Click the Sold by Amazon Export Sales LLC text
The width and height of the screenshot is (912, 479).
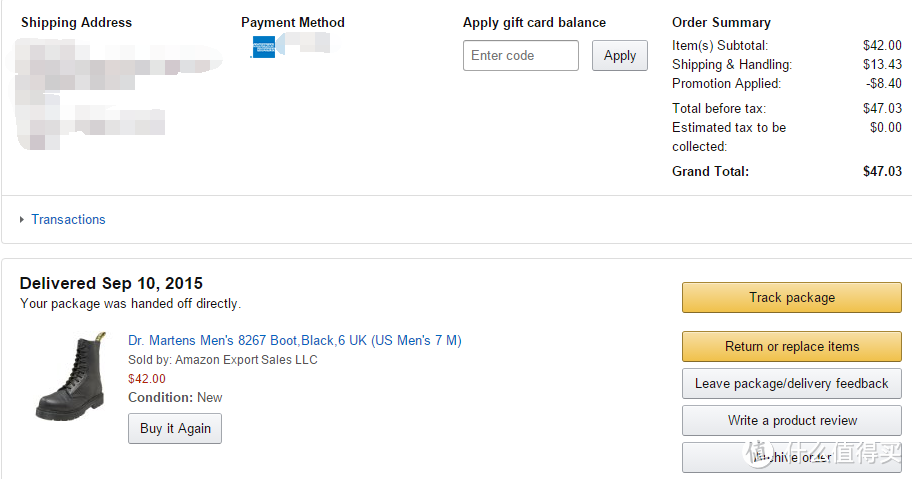pyautogui.click(x=223, y=360)
